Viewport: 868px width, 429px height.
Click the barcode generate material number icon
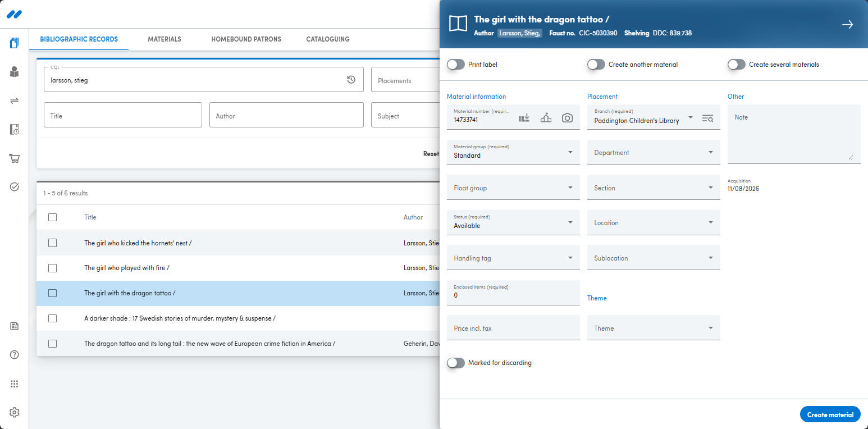coord(524,118)
